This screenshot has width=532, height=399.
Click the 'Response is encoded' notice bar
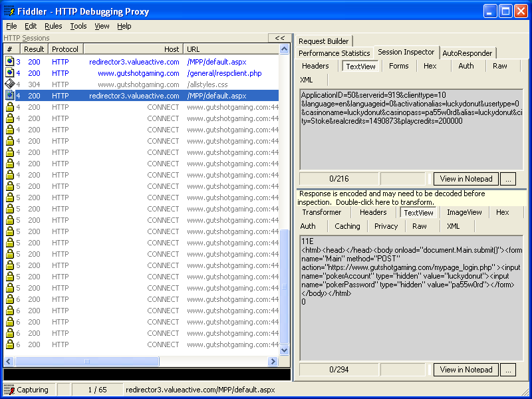[412, 198]
